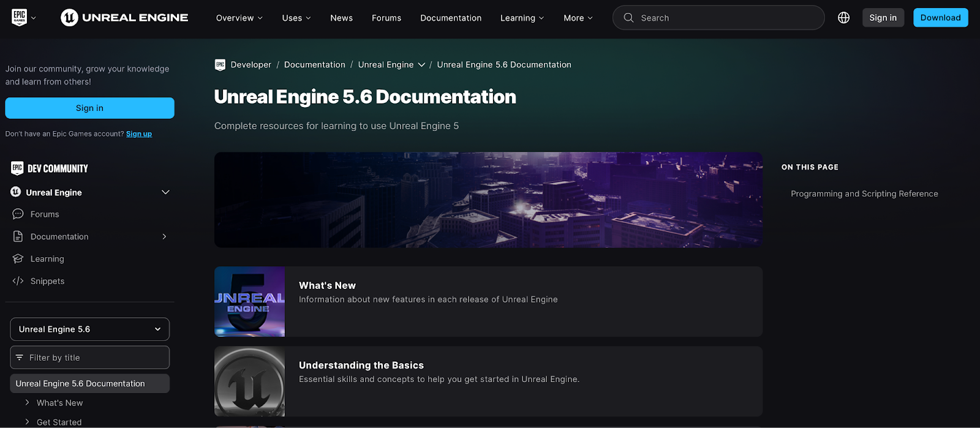Follow the Sign up link

tap(139, 133)
